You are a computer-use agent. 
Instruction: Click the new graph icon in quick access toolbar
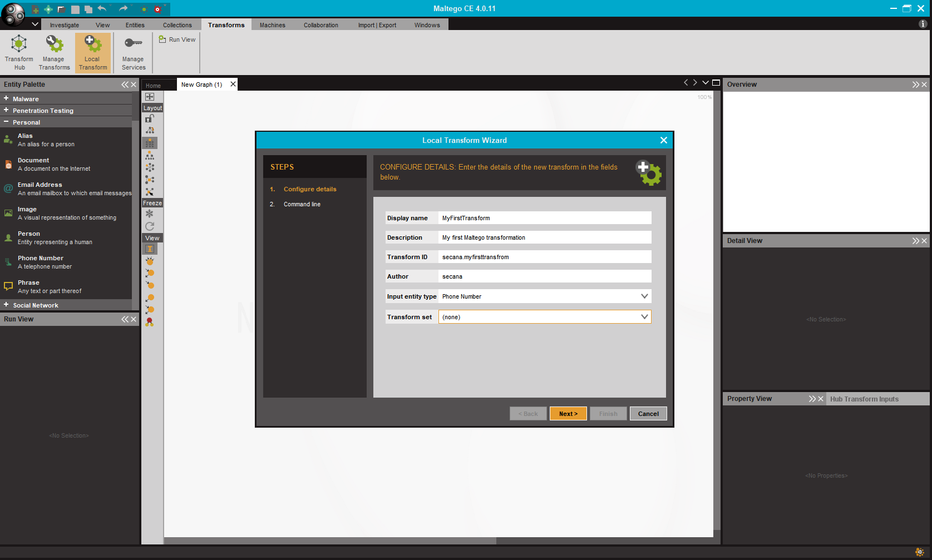point(36,9)
